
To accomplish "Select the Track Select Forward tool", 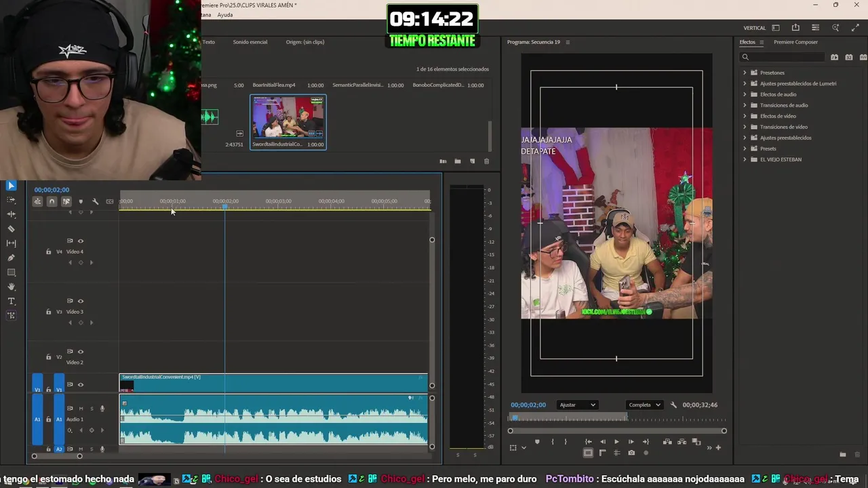I will [x=11, y=200].
